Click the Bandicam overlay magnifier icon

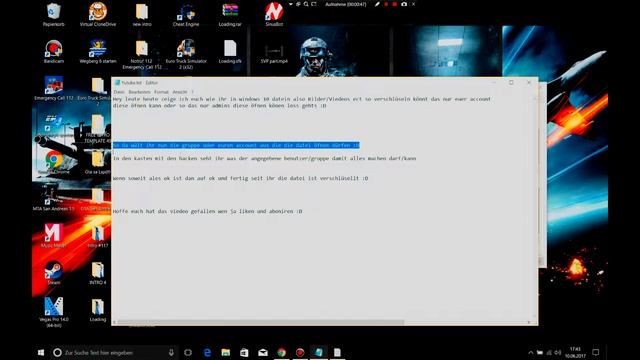coord(306,4)
